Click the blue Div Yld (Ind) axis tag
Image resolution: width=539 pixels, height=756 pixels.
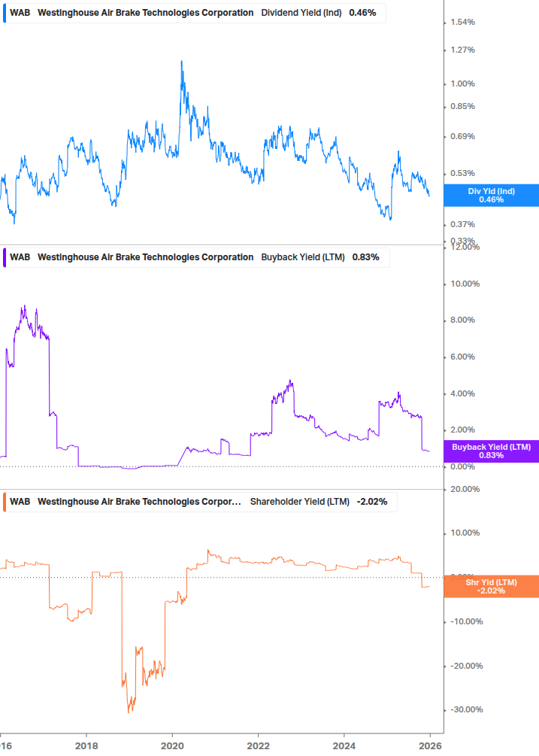(x=492, y=196)
